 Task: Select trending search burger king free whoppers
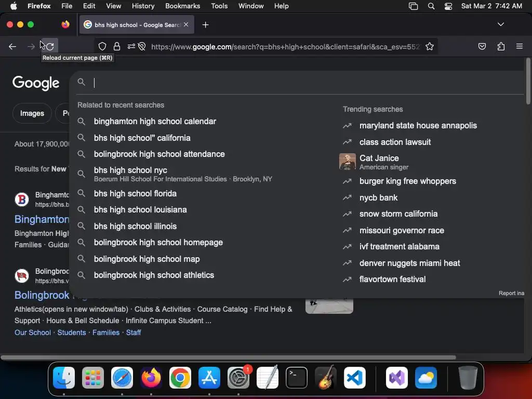(407, 181)
